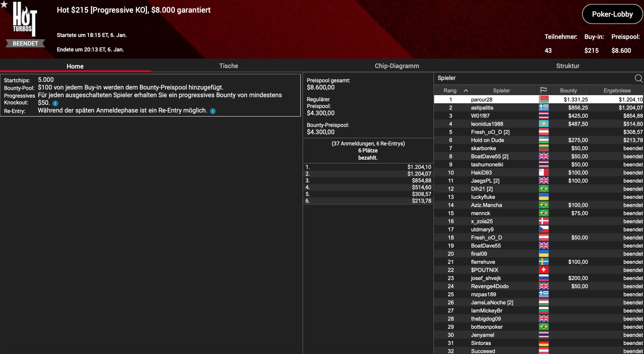Switch to the Struktur tab
644x354 pixels.
tap(568, 66)
